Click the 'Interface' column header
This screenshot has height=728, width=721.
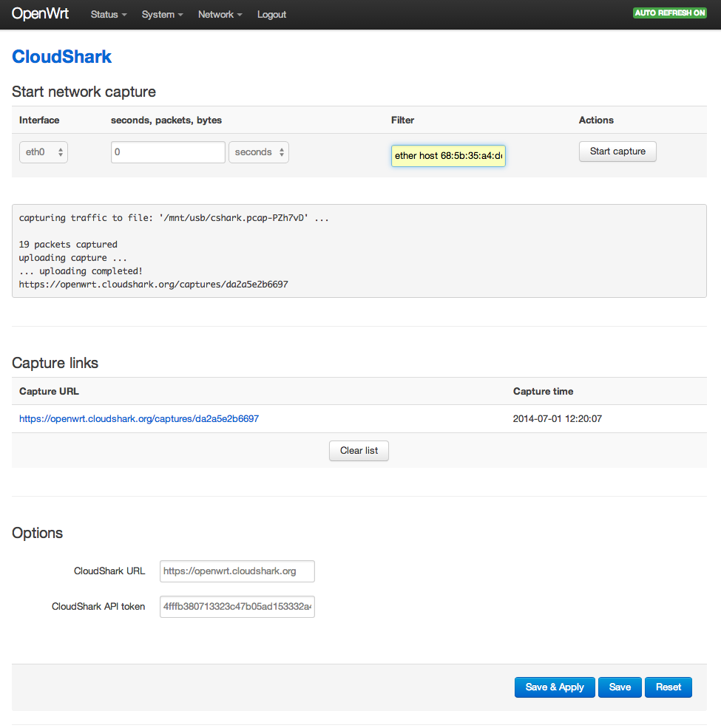click(39, 120)
